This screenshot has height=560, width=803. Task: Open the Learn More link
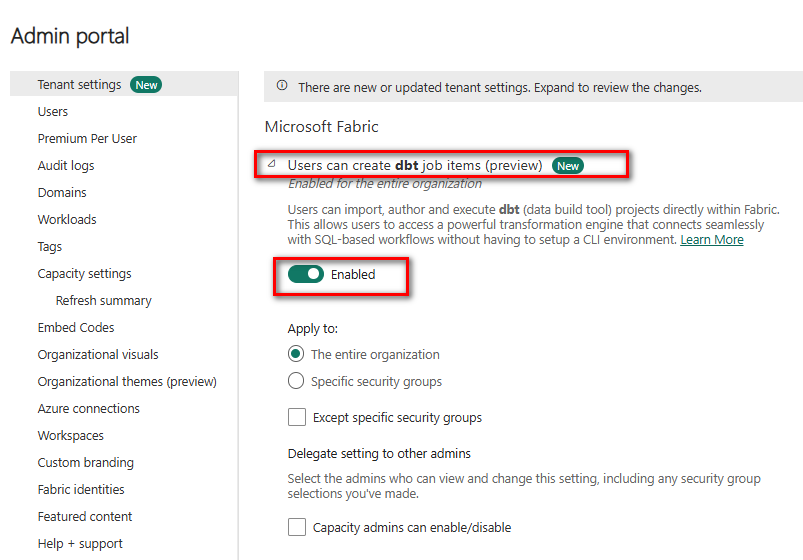[711, 240]
